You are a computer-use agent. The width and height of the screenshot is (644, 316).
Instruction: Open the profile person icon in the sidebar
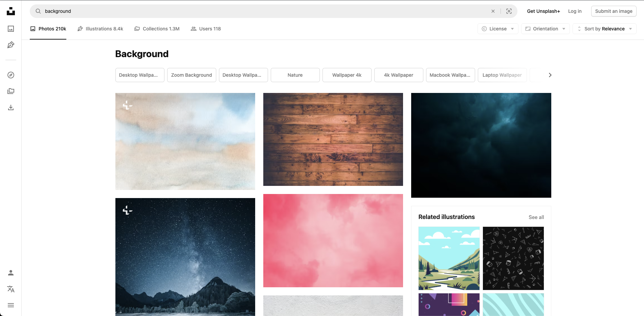[11, 273]
